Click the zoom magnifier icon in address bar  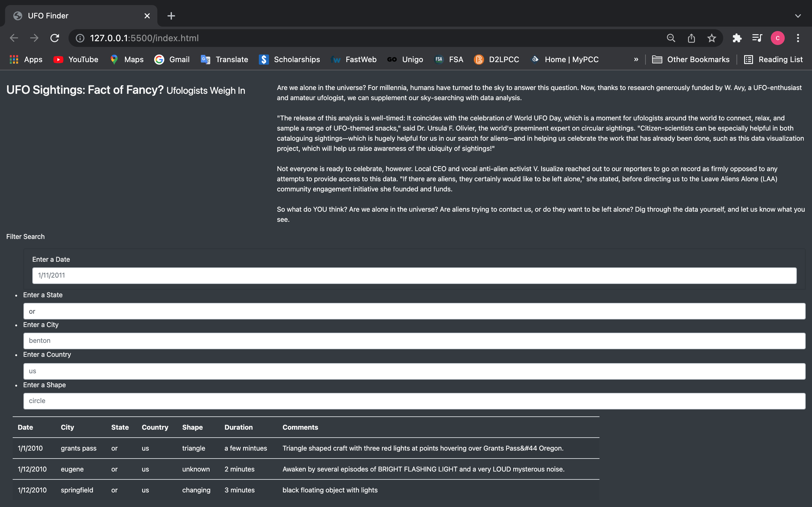point(671,38)
